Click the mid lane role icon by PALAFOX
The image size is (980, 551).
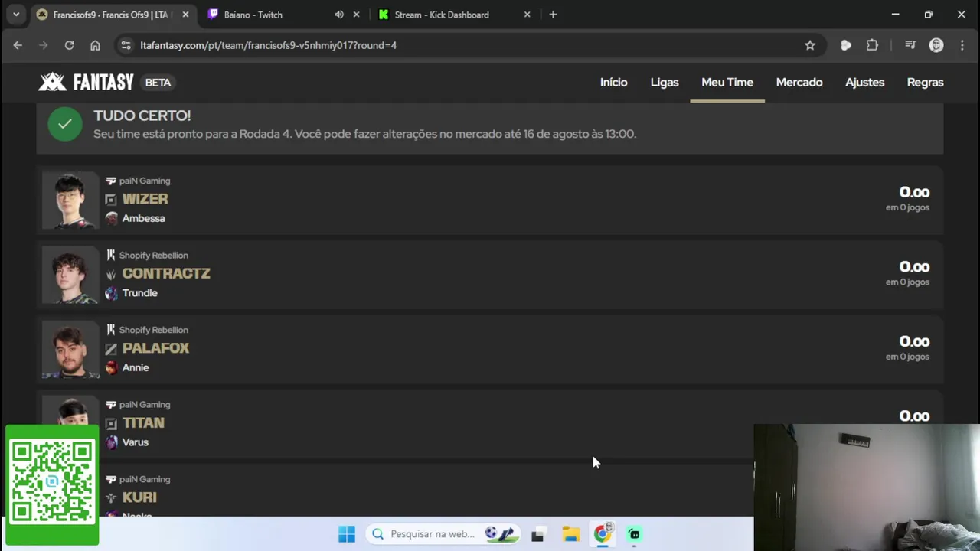click(x=111, y=349)
